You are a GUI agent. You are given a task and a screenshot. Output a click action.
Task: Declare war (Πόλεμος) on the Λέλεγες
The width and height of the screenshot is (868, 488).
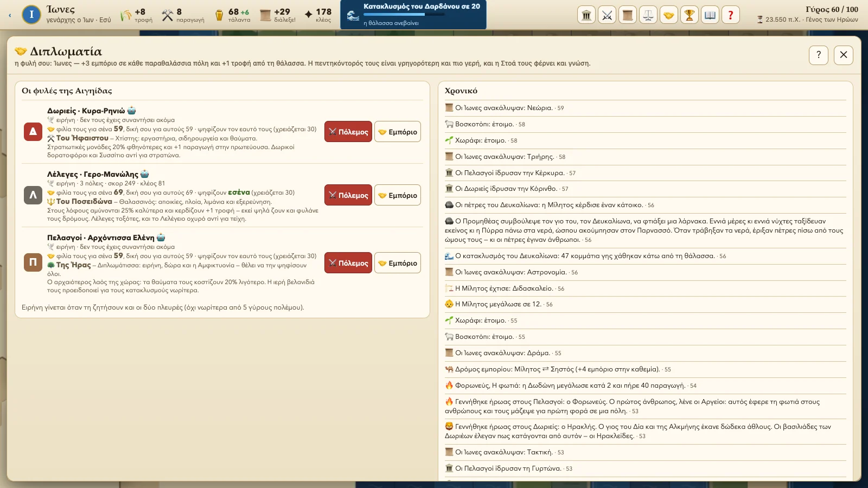click(x=348, y=195)
